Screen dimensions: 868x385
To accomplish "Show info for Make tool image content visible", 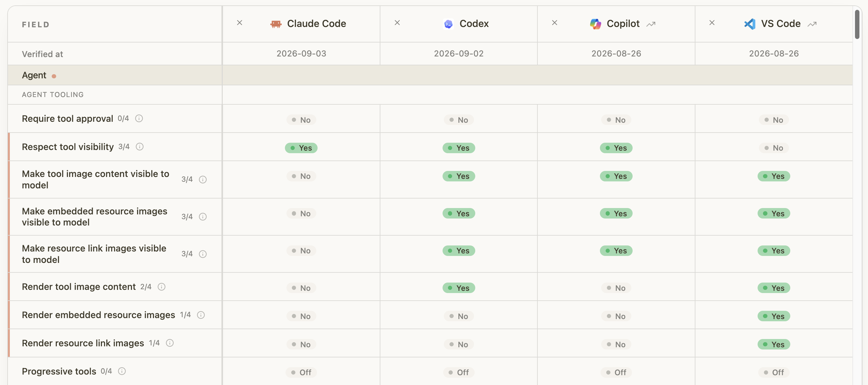I will tap(202, 179).
